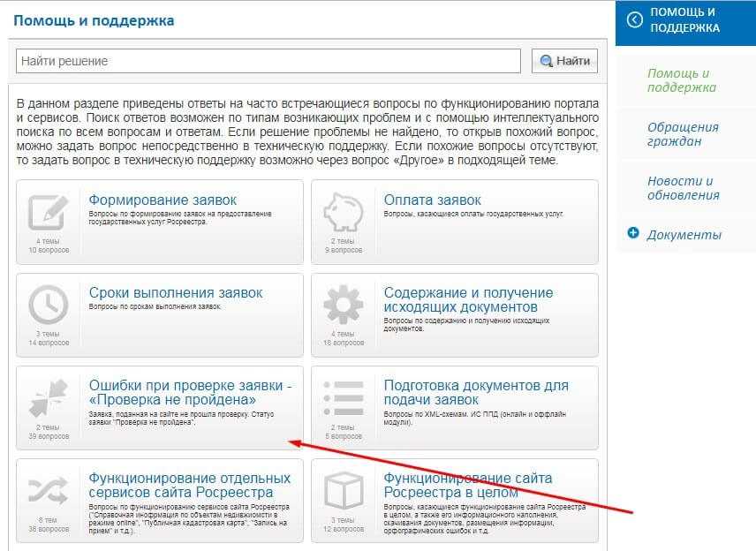The height and width of the screenshot is (551, 756).
Task: Click the shuffle arrows icon for Функционирование отдельных сервисов
Action: coord(48,490)
